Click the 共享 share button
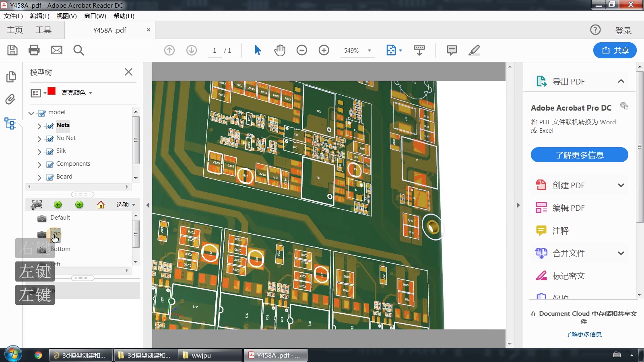The height and width of the screenshot is (362, 644). tap(615, 50)
